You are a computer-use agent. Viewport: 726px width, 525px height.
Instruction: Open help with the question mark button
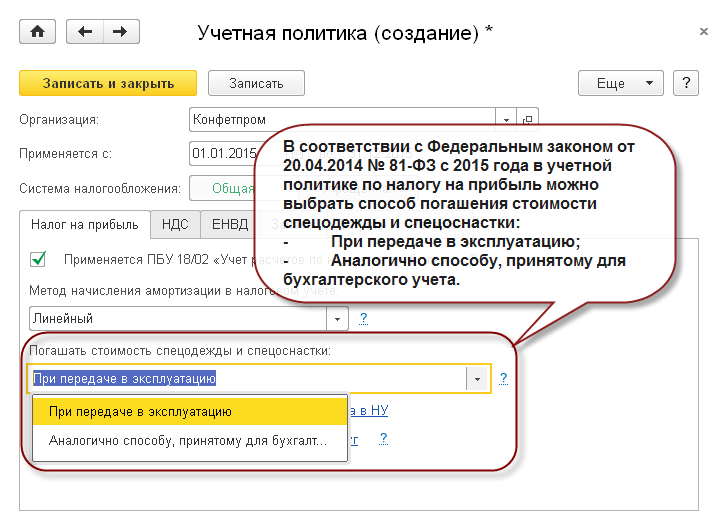point(686,83)
